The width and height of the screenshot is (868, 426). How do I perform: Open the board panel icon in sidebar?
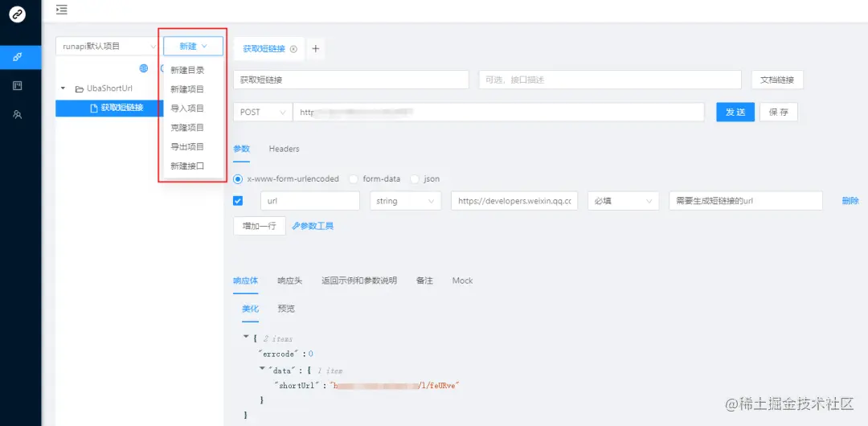tap(18, 86)
